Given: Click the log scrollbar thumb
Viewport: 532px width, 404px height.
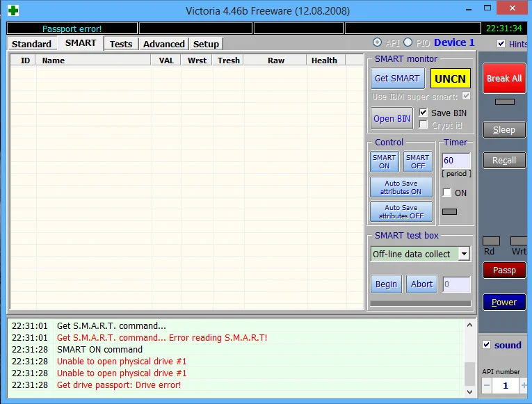Looking at the screenshot, I should 469,374.
